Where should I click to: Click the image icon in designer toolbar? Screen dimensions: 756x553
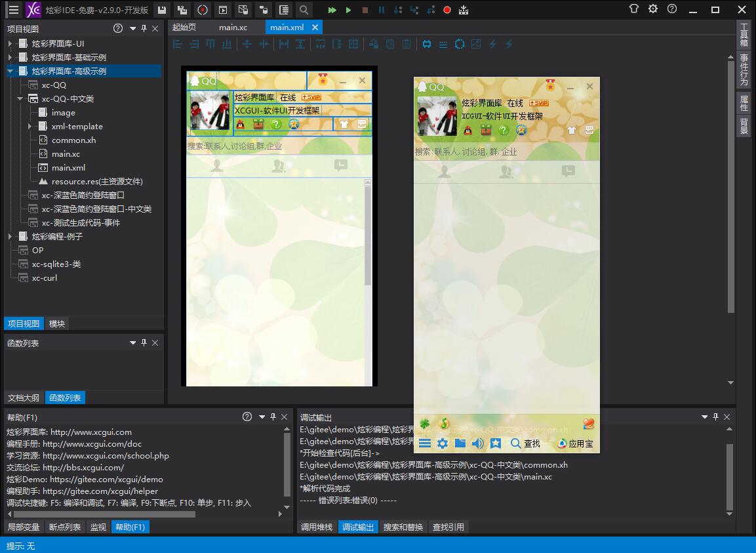pos(476,45)
